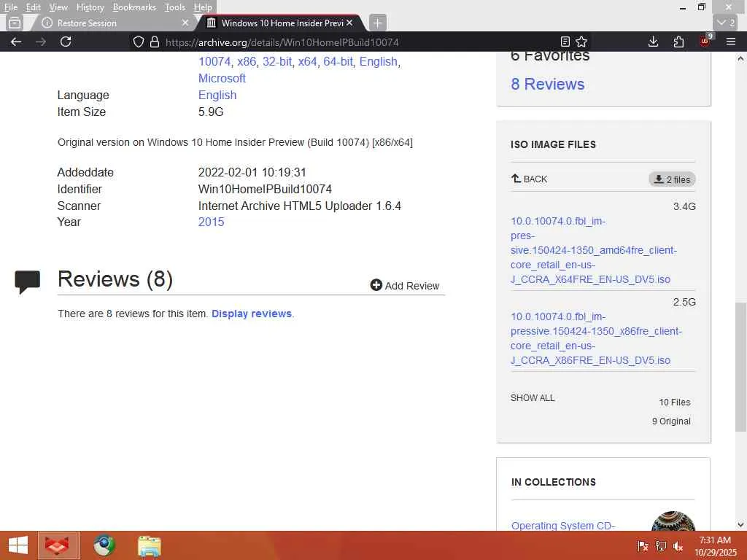Viewport: 747px width, 560px height.
Task: Click the 8 Reviews link in sidebar
Action: click(x=547, y=84)
